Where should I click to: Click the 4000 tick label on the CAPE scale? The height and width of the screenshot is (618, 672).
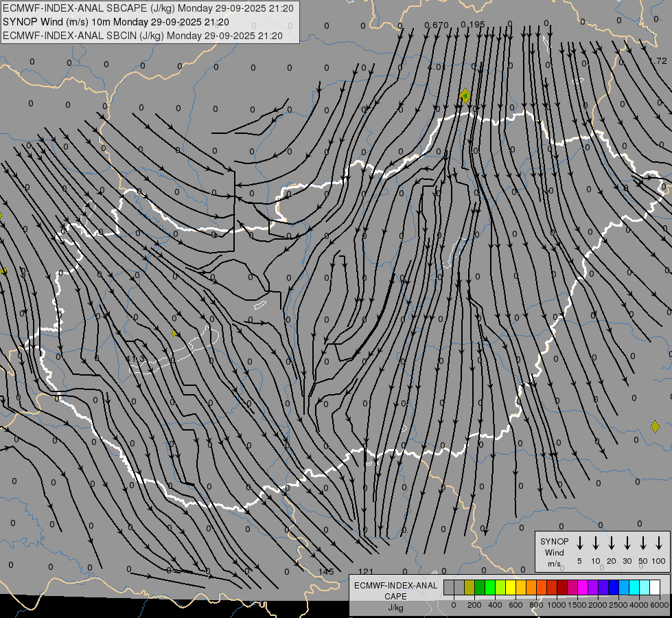pos(638,605)
